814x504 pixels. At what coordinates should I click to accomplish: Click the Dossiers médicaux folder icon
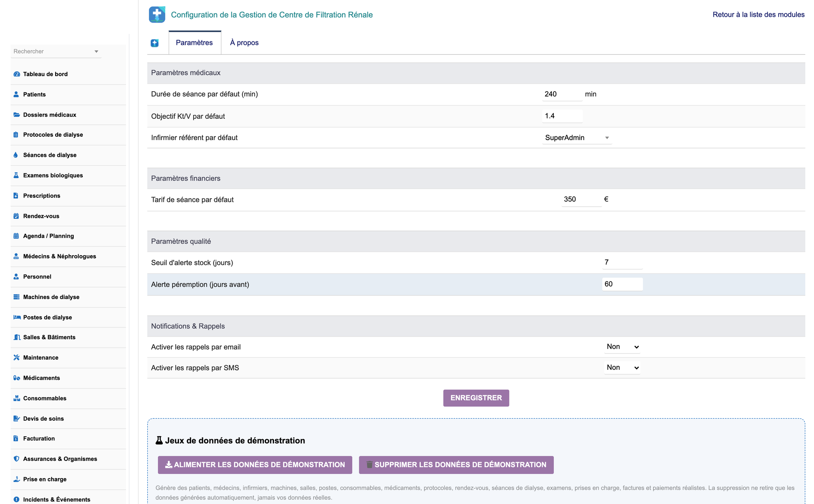tap(17, 115)
